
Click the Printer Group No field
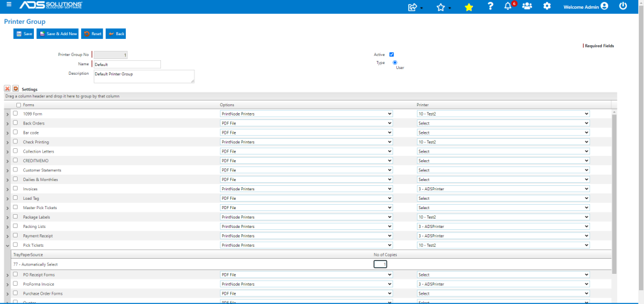point(111,55)
